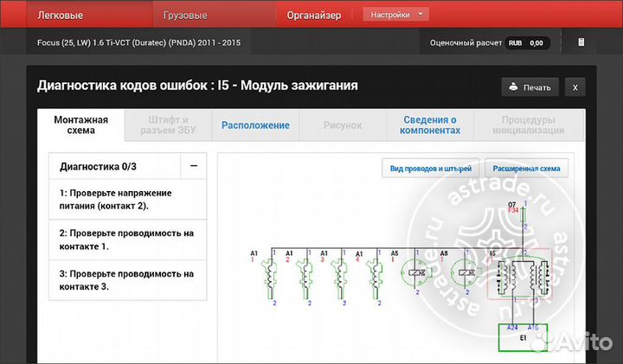Image resolution: width=623 pixels, height=364 pixels.
Task: Click the E1 control unit box
Action: click(523, 338)
